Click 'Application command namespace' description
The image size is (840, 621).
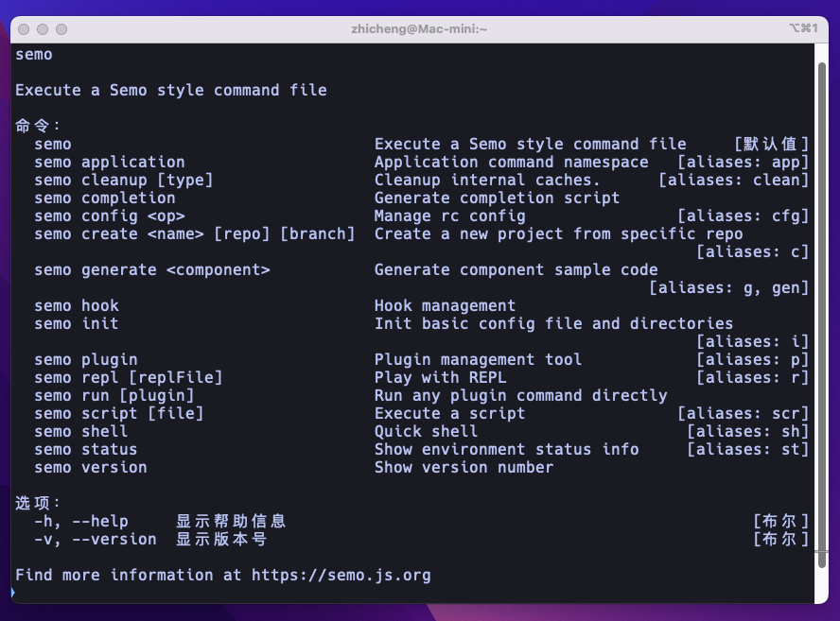[x=512, y=163]
